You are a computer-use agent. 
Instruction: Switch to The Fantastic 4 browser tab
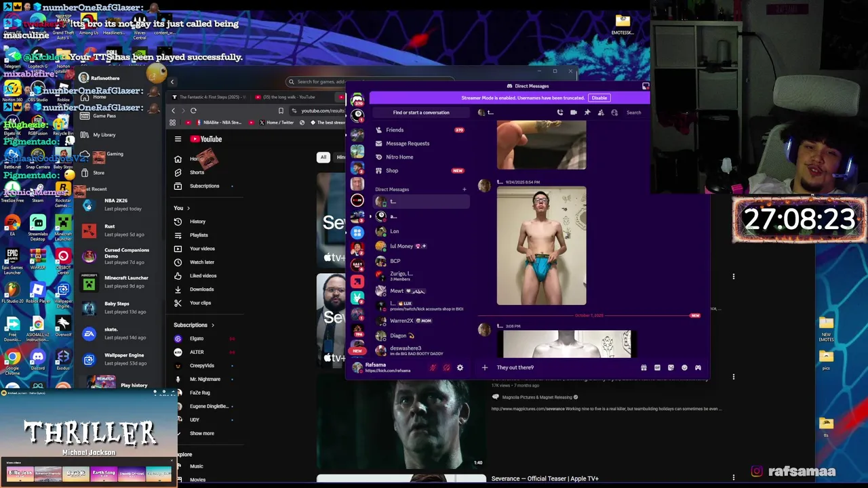pyautogui.click(x=209, y=97)
